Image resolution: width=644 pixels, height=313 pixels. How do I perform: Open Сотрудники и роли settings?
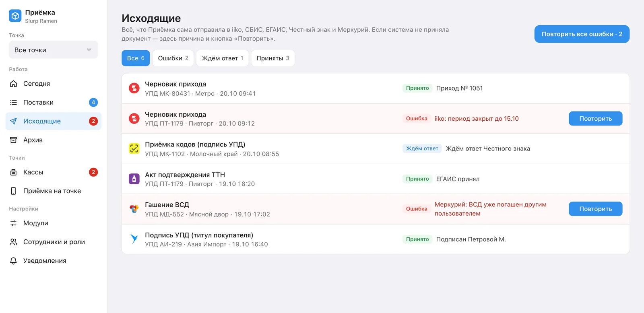(53, 242)
